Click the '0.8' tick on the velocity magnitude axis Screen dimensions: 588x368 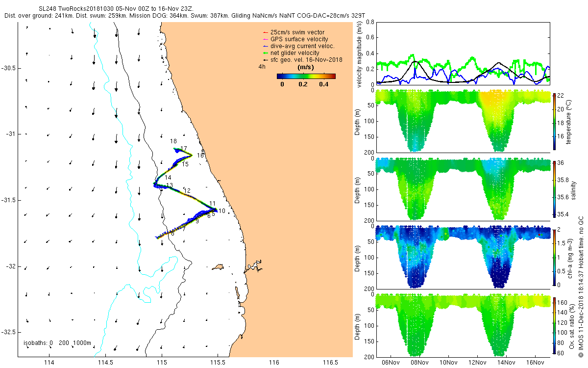click(x=370, y=23)
